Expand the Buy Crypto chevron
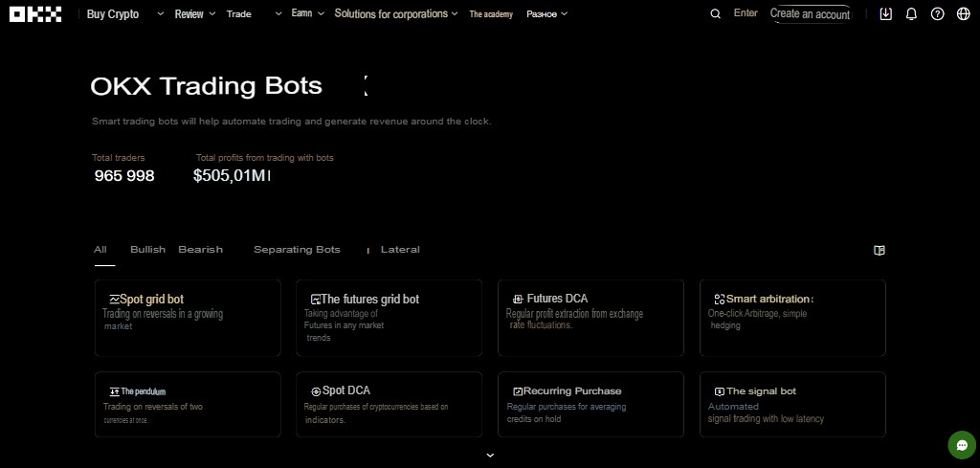 coord(160,13)
